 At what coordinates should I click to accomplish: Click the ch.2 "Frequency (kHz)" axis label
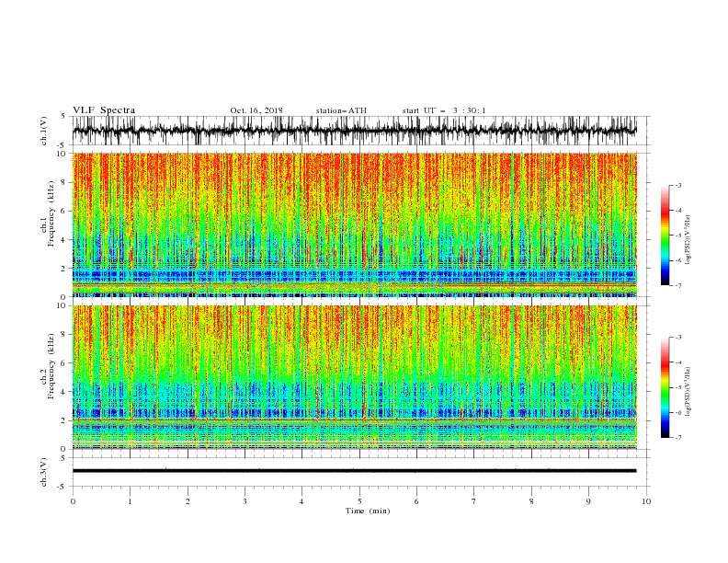click(51, 365)
